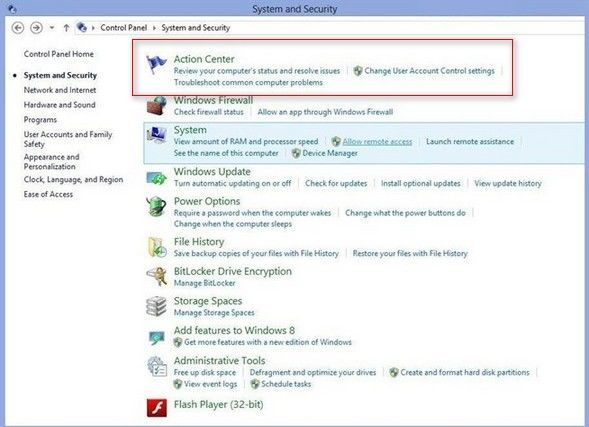This screenshot has height=427, width=589.
Task: Click the Windows Firewall brick wall icon
Action: click(x=157, y=106)
